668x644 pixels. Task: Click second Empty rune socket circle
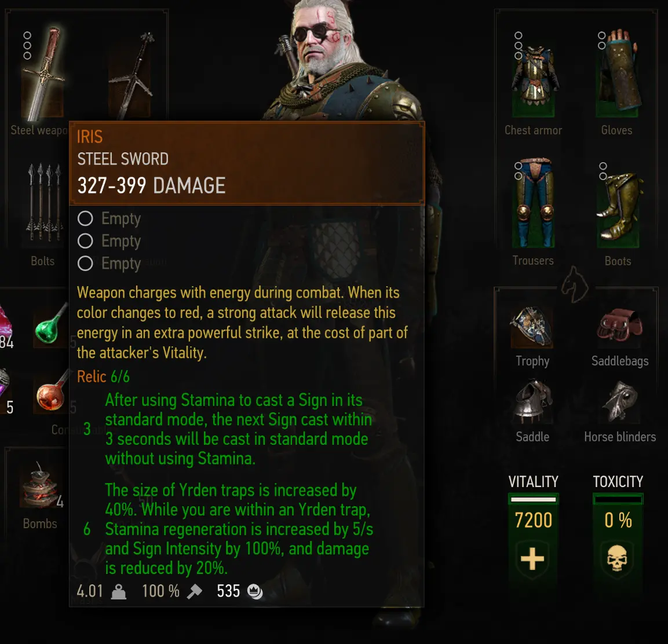[x=85, y=241]
